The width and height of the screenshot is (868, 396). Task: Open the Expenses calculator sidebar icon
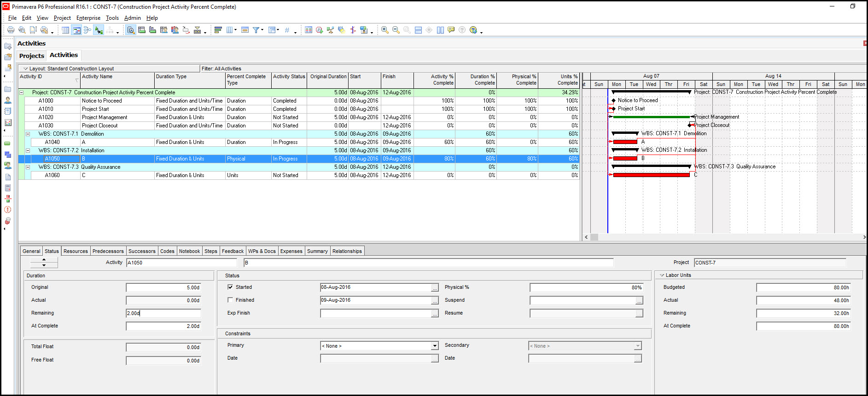(x=8, y=188)
